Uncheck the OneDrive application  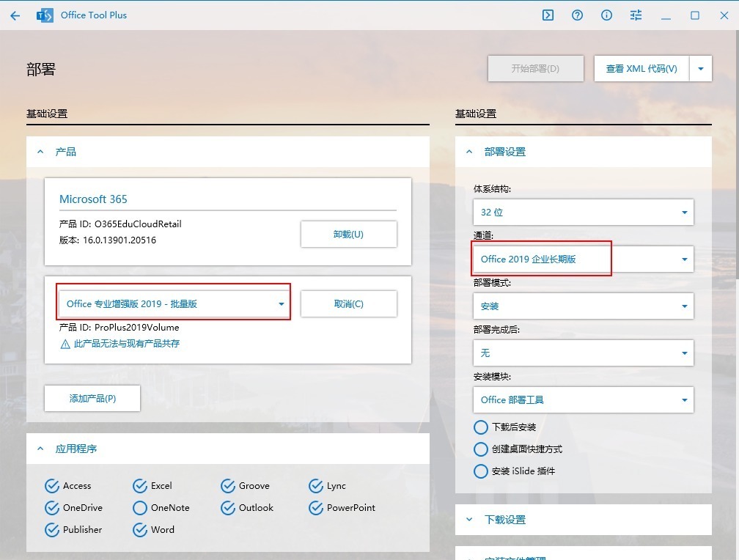click(x=52, y=508)
